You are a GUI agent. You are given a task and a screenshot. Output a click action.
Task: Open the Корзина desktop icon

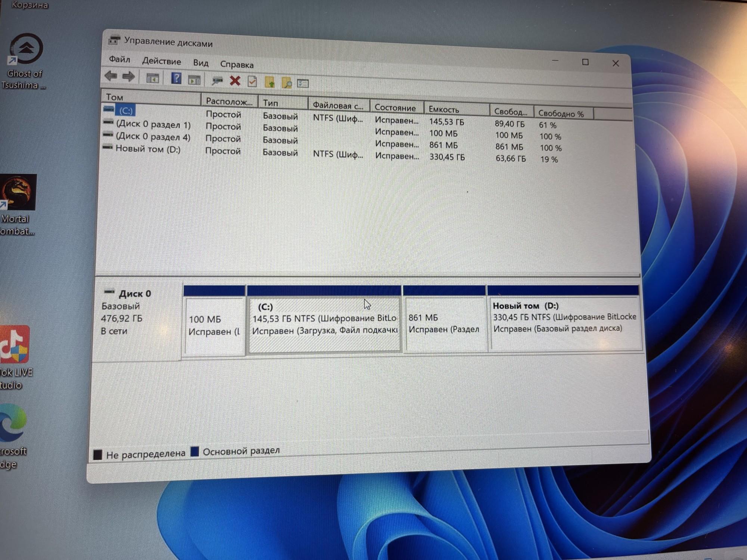(x=30, y=5)
